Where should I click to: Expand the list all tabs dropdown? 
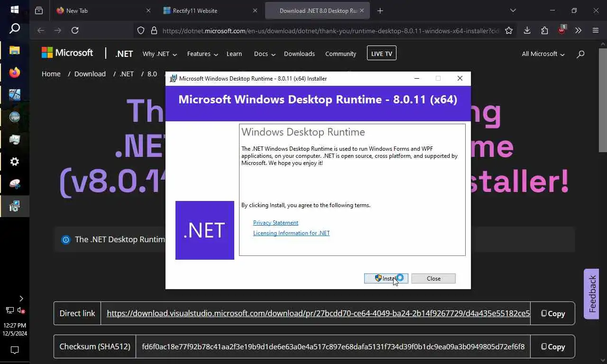pos(513,10)
